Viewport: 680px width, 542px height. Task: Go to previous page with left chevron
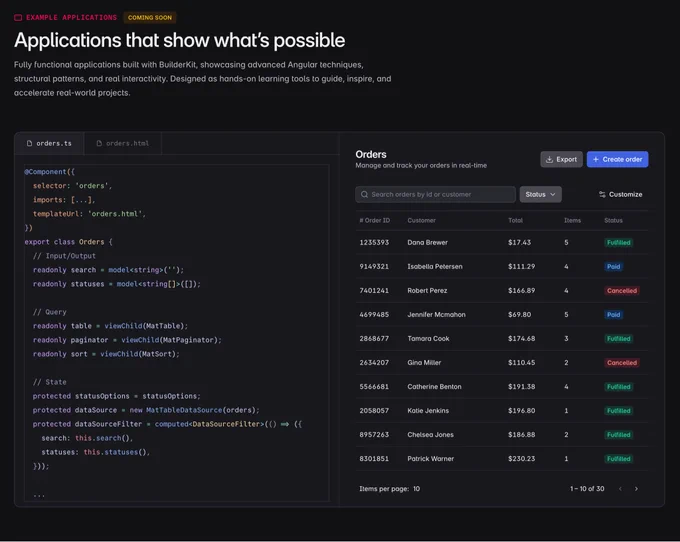click(x=620, y=489)
